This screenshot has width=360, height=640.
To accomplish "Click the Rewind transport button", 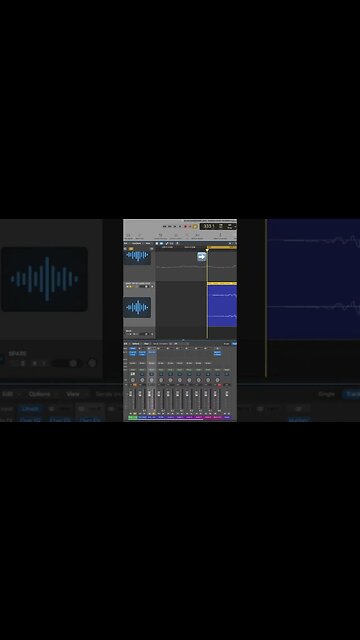I will (164, 226).
